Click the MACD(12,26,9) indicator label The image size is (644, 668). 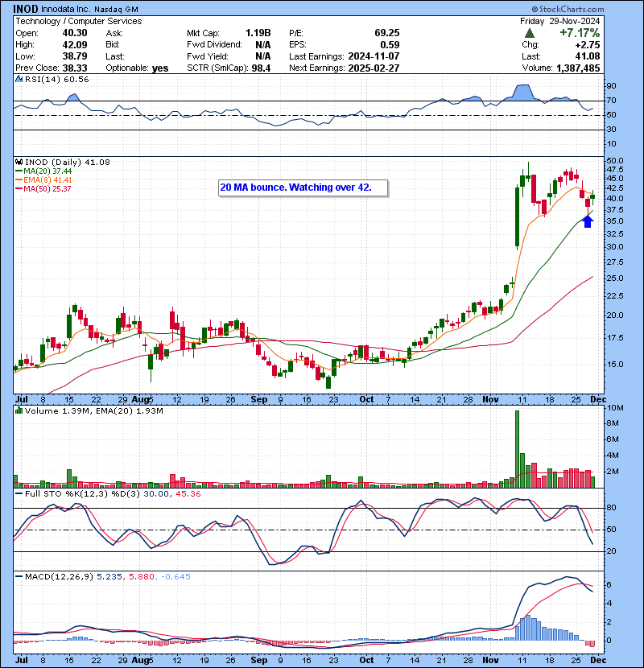(x=59, y=577)
